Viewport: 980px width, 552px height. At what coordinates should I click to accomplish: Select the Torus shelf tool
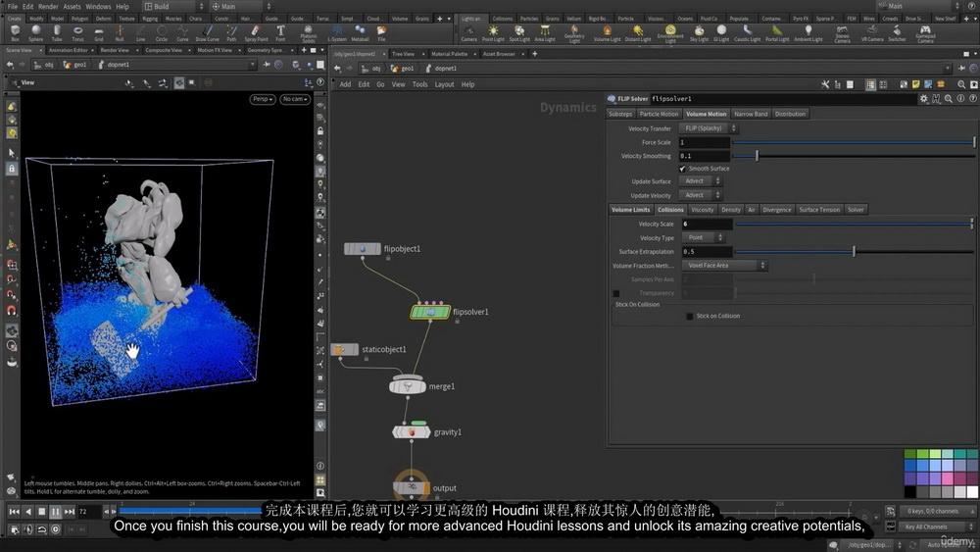77,33
